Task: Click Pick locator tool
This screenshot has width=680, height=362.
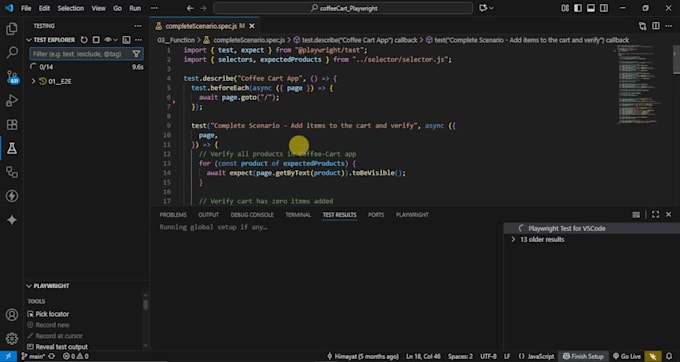Action: (48, 314)
